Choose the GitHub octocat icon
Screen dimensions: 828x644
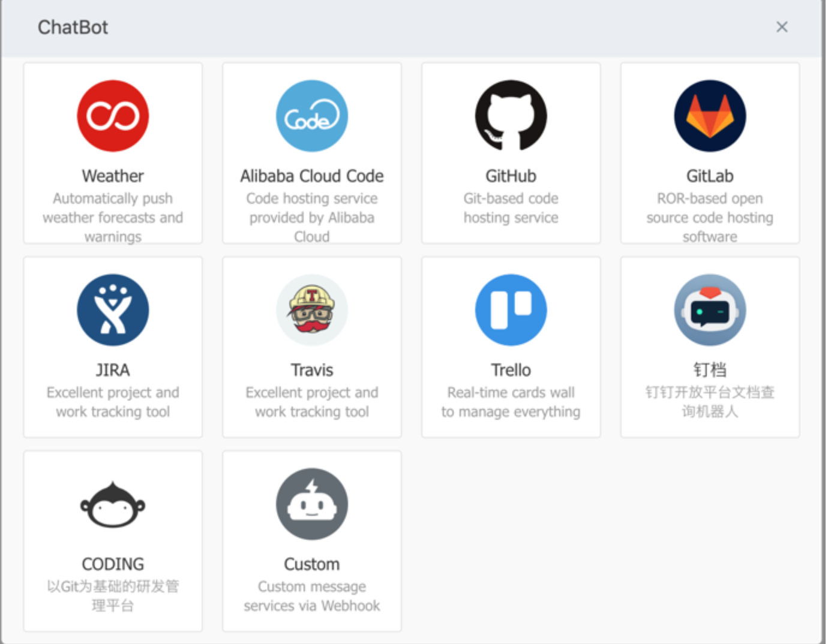pos(511,116)
